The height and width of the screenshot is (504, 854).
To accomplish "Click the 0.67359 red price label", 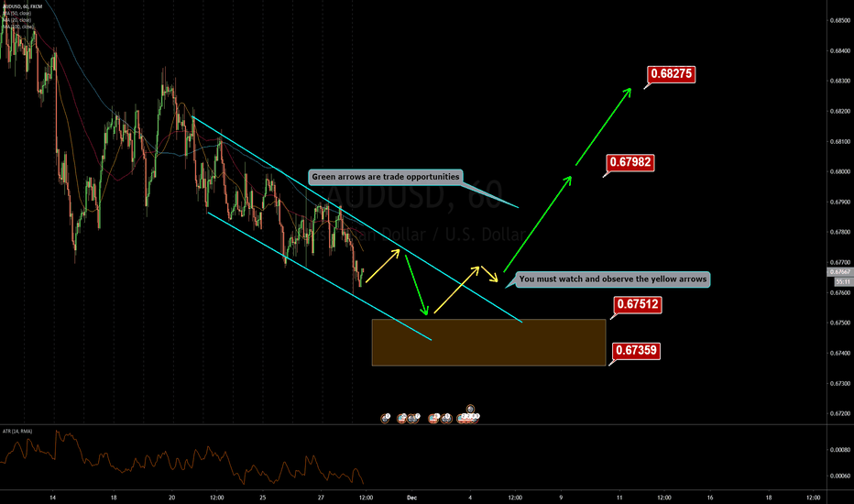I will coord(634,350).
